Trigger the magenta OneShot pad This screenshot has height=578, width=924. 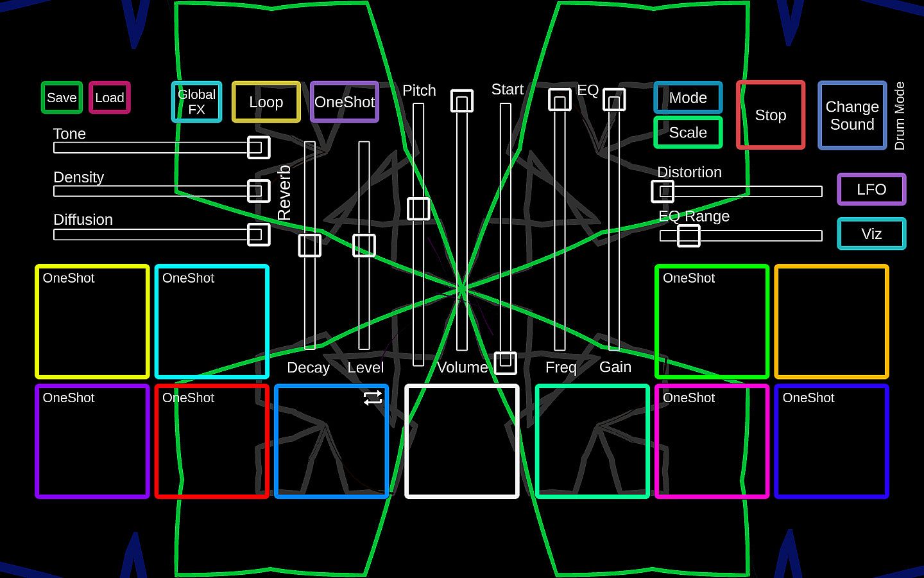(x=712, y=441)
